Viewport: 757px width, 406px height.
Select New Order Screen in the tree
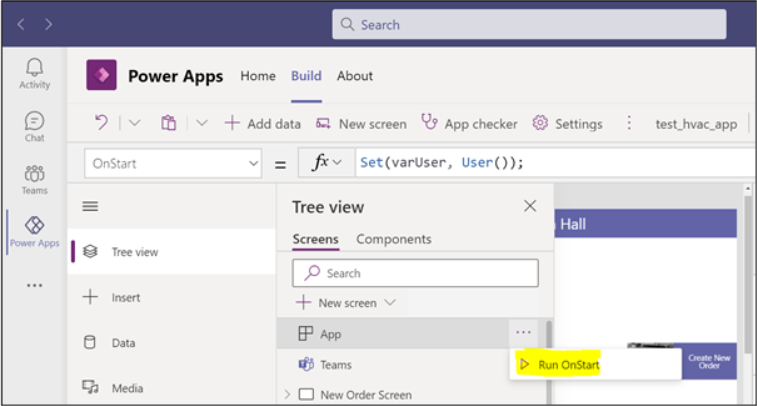click(366, 394)
